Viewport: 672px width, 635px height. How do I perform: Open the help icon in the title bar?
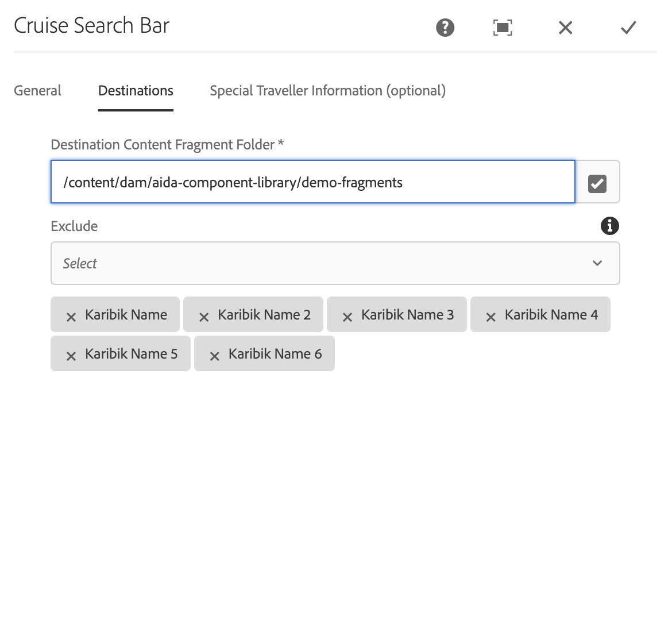pyautogui.click(x=445, y=28)
